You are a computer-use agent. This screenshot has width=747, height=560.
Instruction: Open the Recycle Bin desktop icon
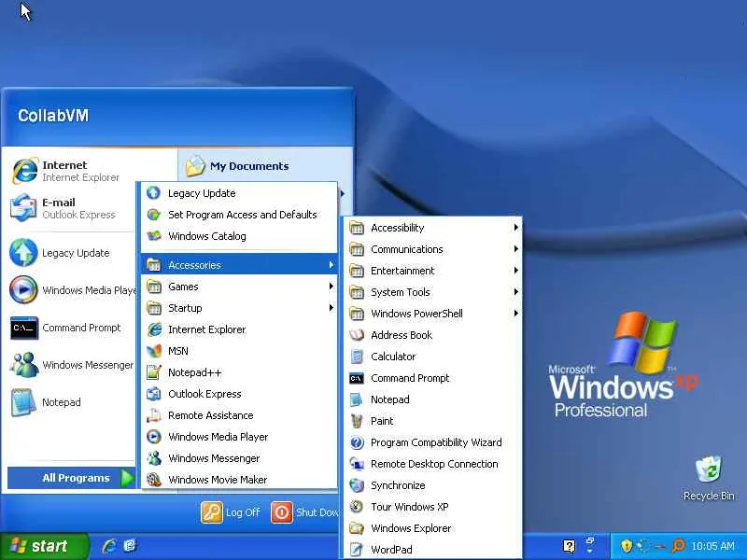pyautogui.click(x=709, y=479)
